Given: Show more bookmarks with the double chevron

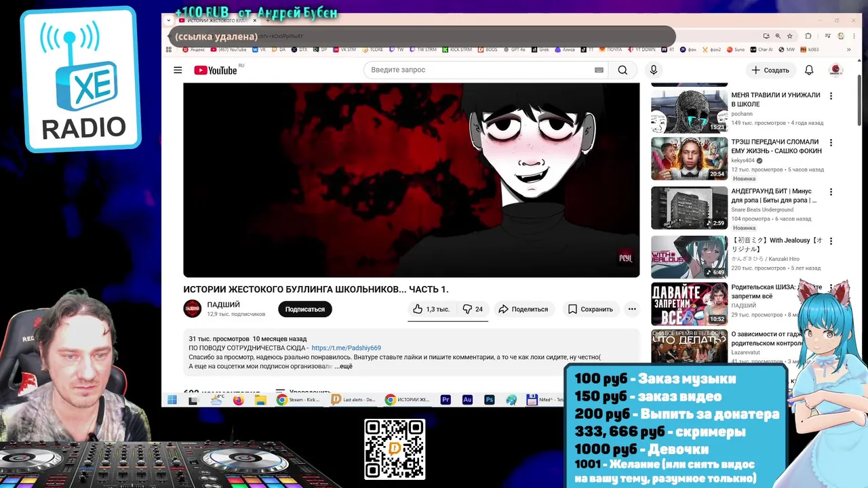Looking at the screenshot, I should click(x=848, y=49).
